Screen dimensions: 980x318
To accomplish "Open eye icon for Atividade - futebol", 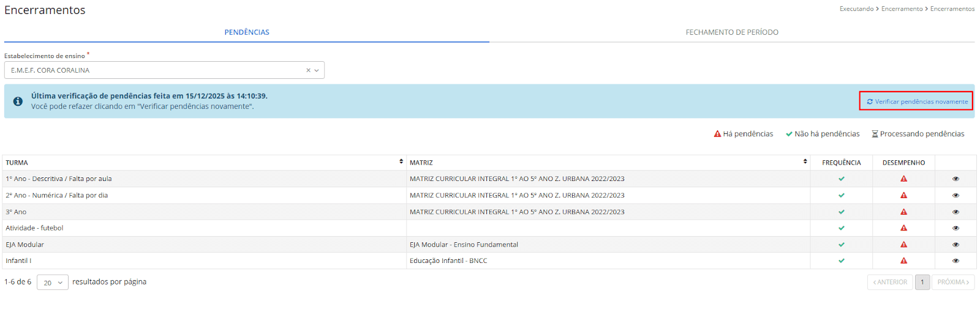I will click(x=956, y=228).
